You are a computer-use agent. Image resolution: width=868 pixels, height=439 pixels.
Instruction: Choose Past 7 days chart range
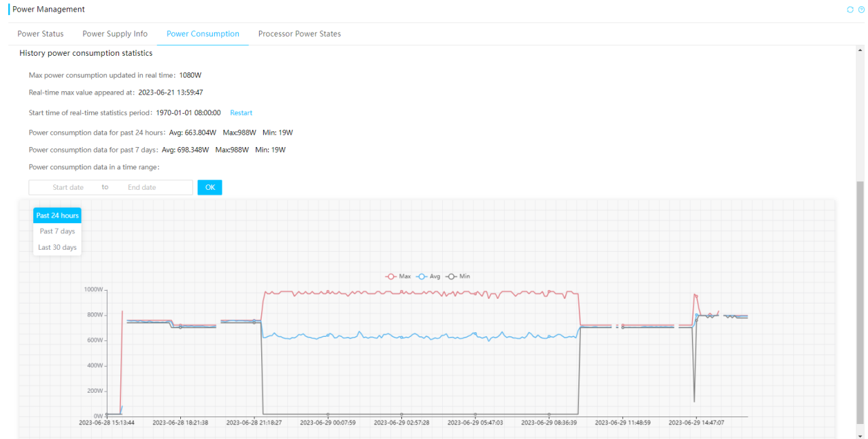[57, 231]
